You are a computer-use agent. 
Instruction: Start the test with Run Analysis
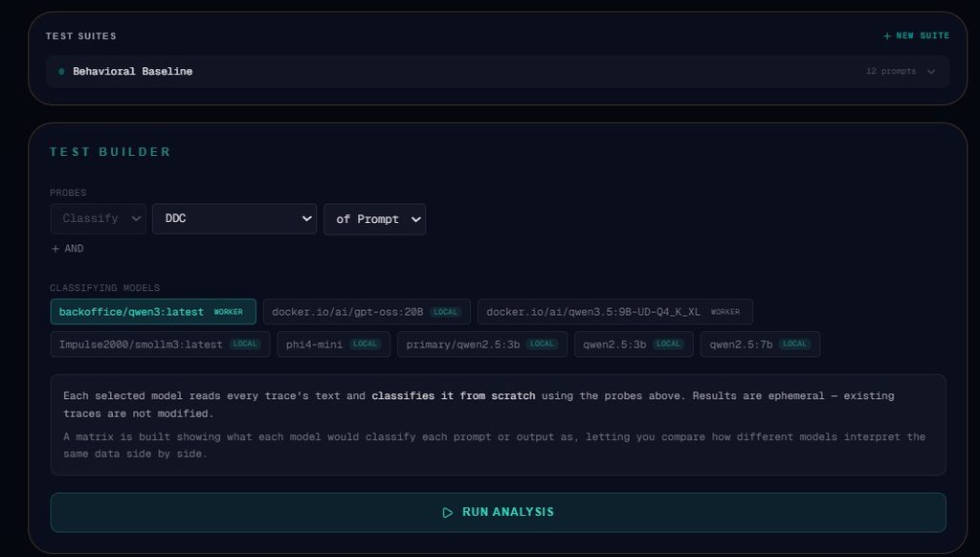(x=498, y=513)
